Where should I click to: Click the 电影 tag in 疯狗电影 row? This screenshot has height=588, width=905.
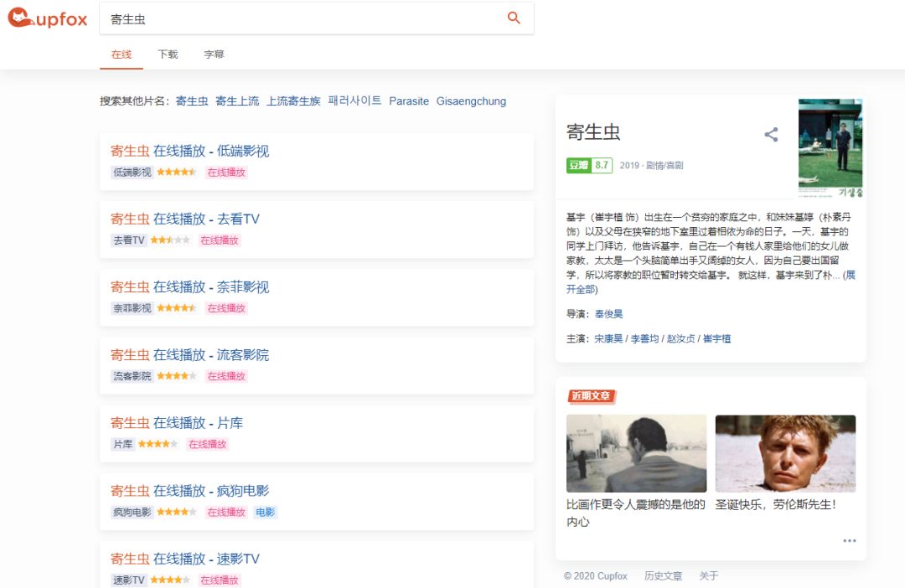[266, 513]
